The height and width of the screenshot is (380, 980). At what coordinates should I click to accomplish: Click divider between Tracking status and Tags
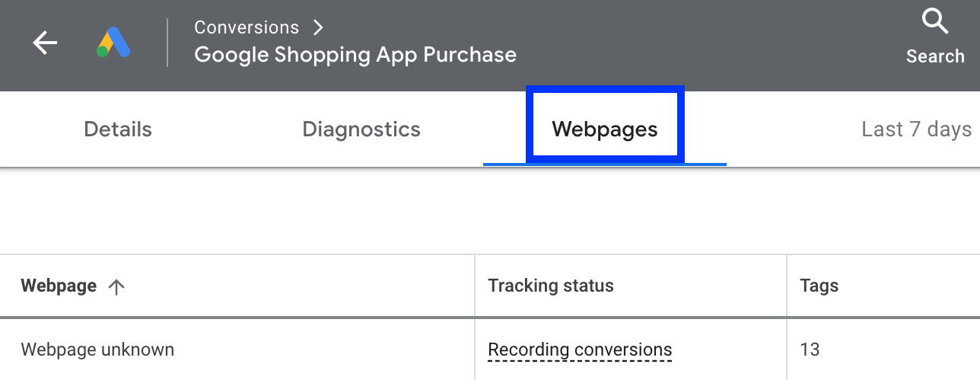click(x=787, y=286)
